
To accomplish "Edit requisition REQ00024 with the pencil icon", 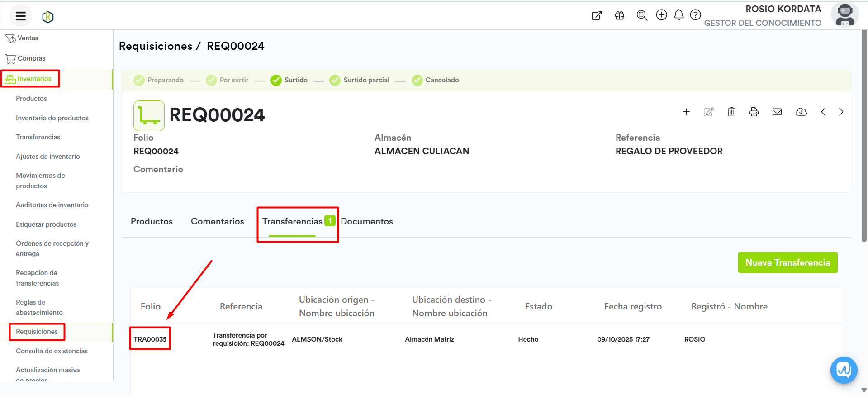I will (x=709, y=112).
